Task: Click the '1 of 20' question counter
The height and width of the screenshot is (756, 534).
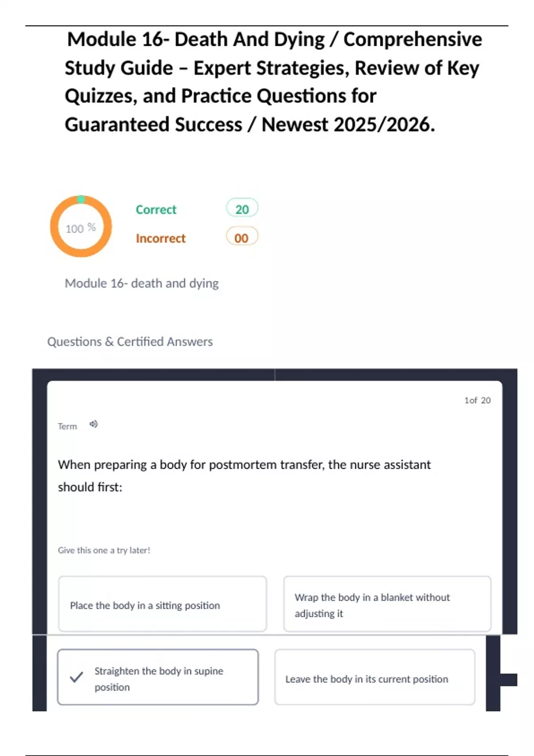Action: [x=477, y=400]
